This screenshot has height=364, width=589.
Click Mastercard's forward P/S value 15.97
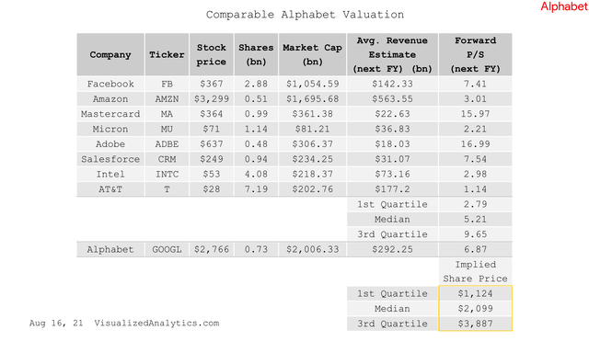(x=475, y=114)
